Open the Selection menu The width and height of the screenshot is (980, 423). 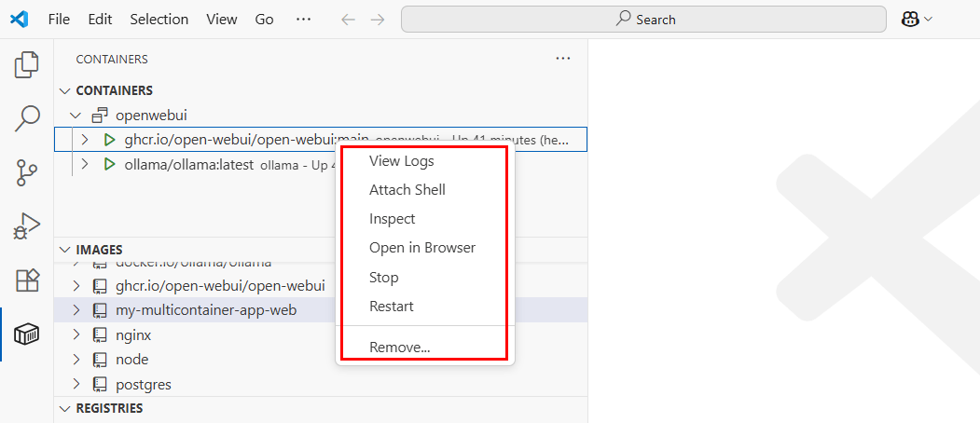tap(159, 19)
